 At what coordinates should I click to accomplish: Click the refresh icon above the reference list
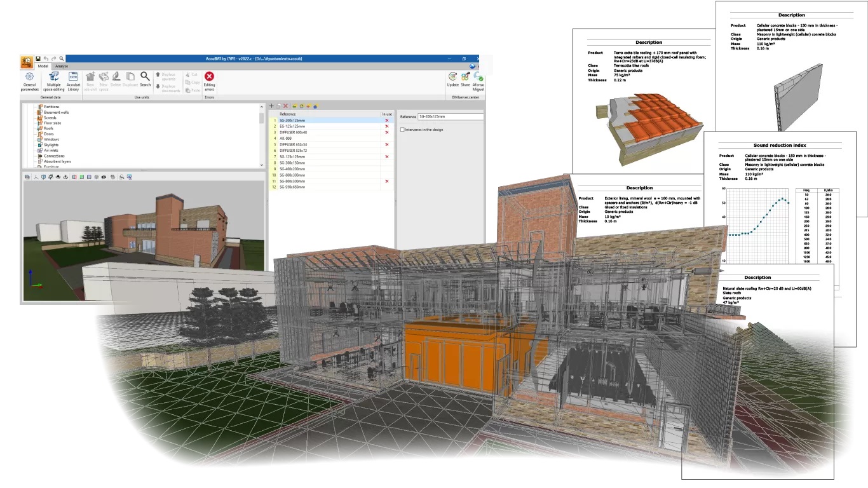[x=302, y=106]
